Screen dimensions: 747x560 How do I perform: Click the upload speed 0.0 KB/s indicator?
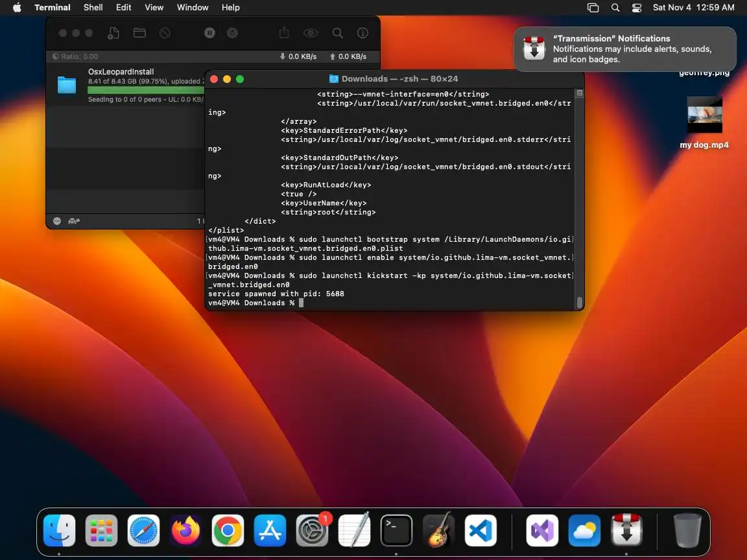[348, 56]
